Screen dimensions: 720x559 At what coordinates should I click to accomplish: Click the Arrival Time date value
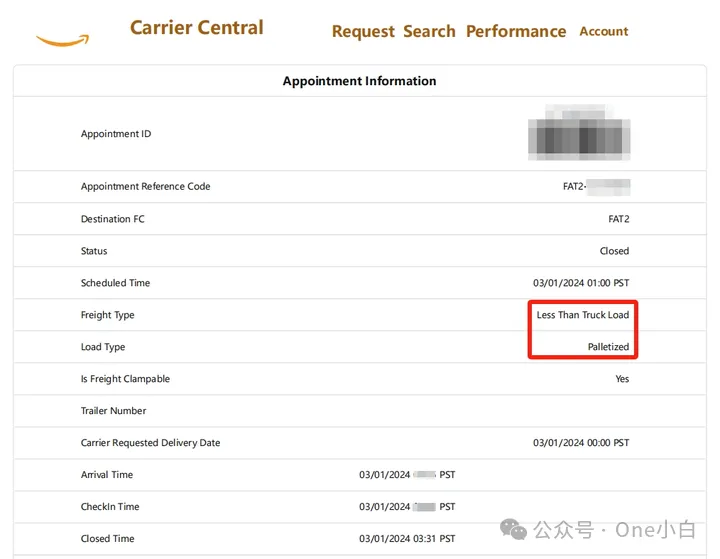(407, 475)
